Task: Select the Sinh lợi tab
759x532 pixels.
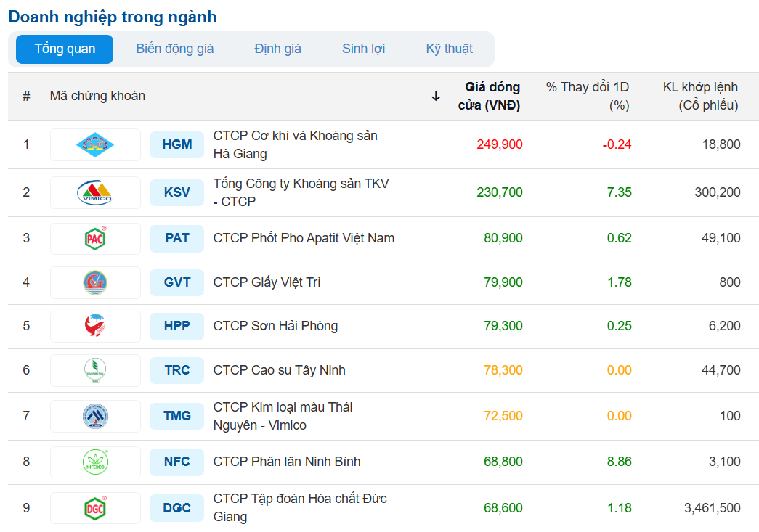Action: 363,49
